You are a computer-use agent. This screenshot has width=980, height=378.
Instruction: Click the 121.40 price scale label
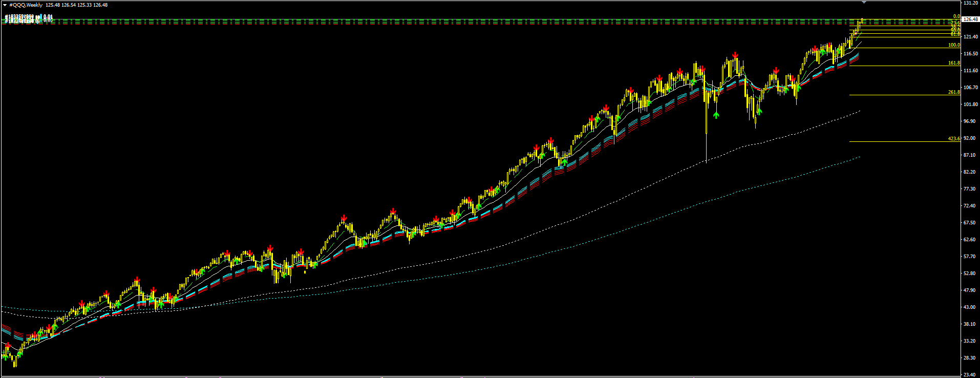click(x=970, y=37)
